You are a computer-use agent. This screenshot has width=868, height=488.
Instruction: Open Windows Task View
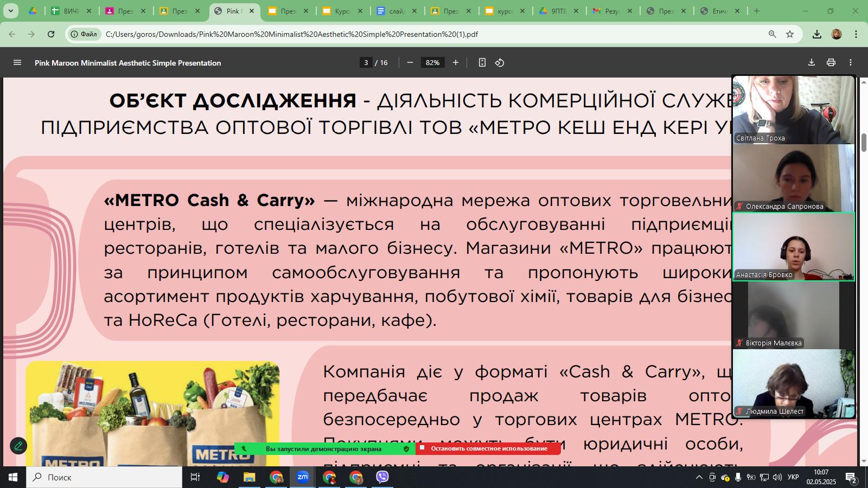click(195, 477)
